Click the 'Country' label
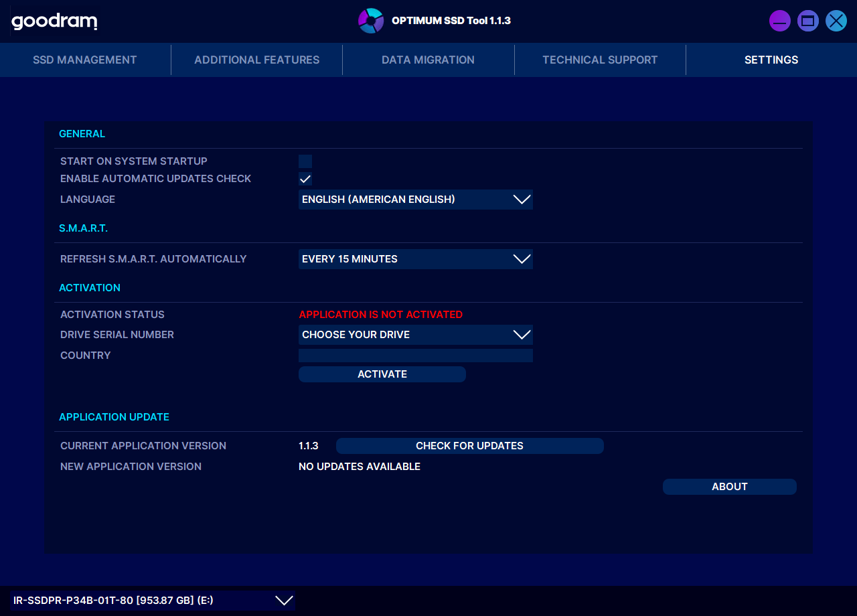This screenshot has width=857, height=616. coord(86,356)
